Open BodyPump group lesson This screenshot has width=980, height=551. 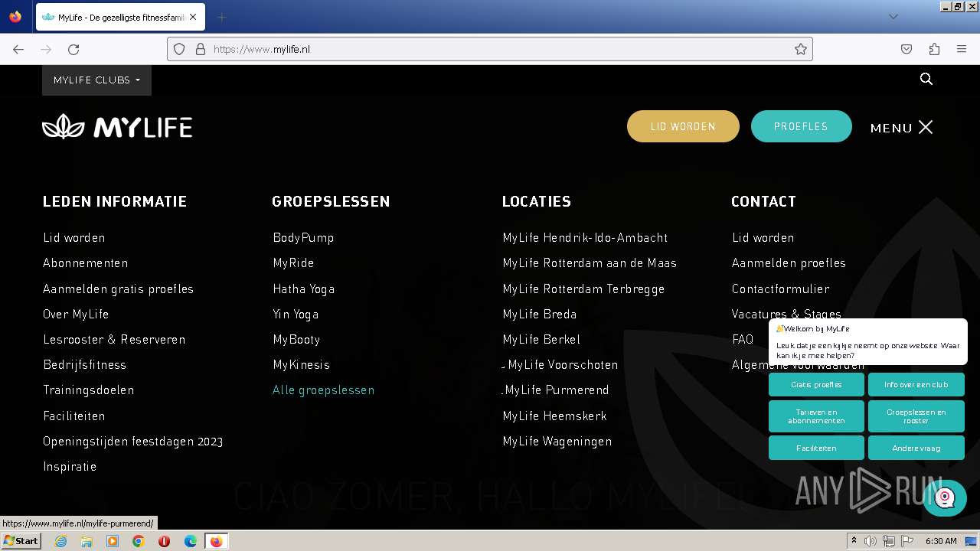[303, 237]
